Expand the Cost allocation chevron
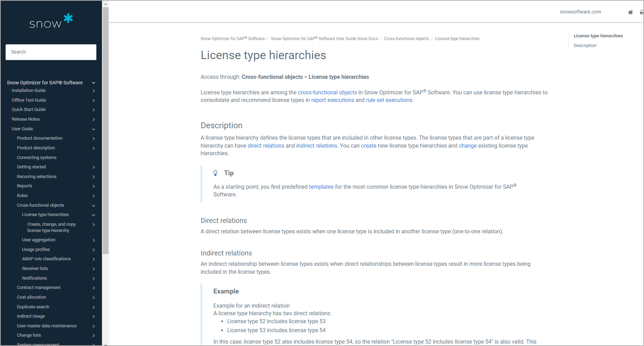Screen dimensions: 644x346 pos(94,298)
